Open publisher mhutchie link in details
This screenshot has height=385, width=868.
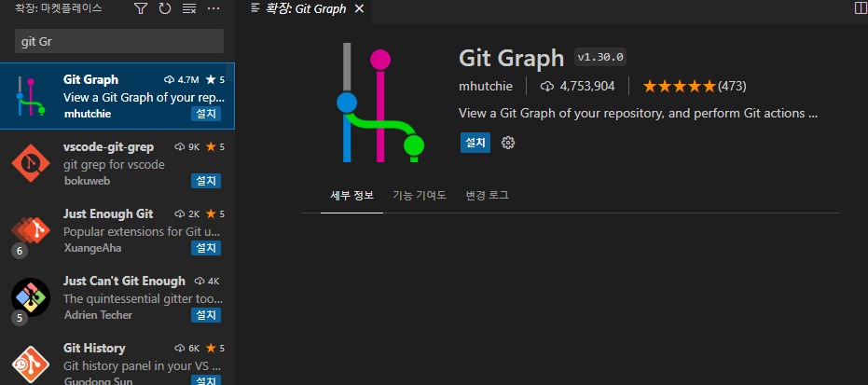click(x=486, y=87)
